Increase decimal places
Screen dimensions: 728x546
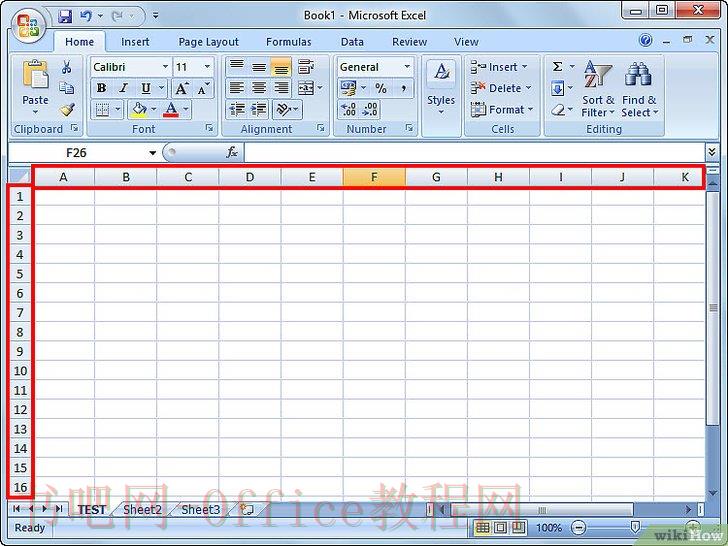(x=349, y=110)
